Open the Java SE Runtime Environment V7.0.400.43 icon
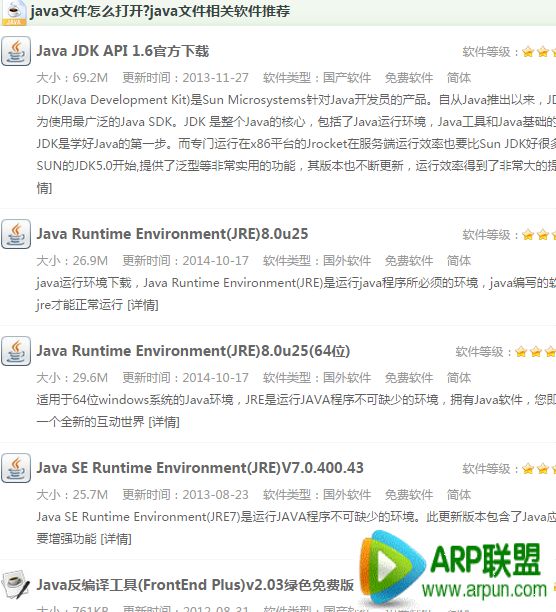 pyautogui.click(x=16, y=468)
